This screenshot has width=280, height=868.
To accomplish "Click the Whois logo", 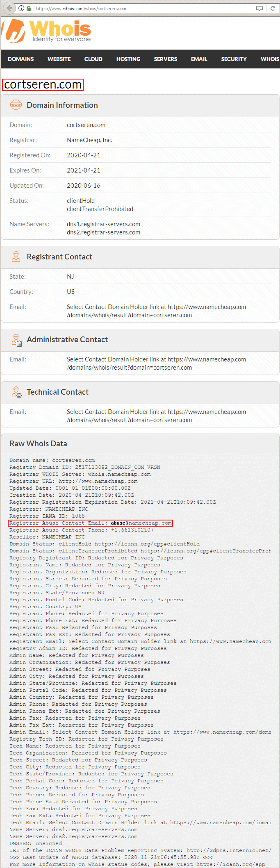I will click(x=47, y=32).
